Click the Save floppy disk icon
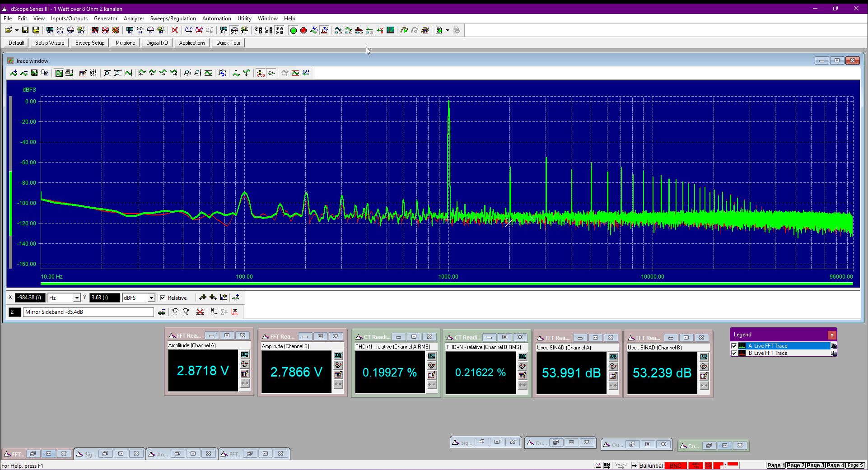 25,30
